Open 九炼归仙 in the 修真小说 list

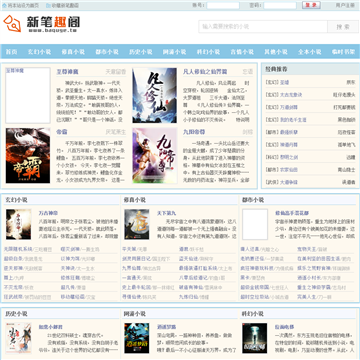point(188,297)
